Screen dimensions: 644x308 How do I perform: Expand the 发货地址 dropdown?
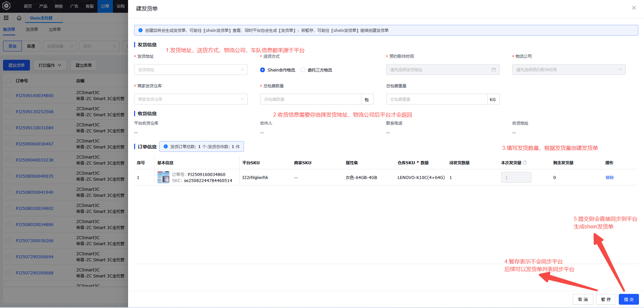(x=191, y=70)
